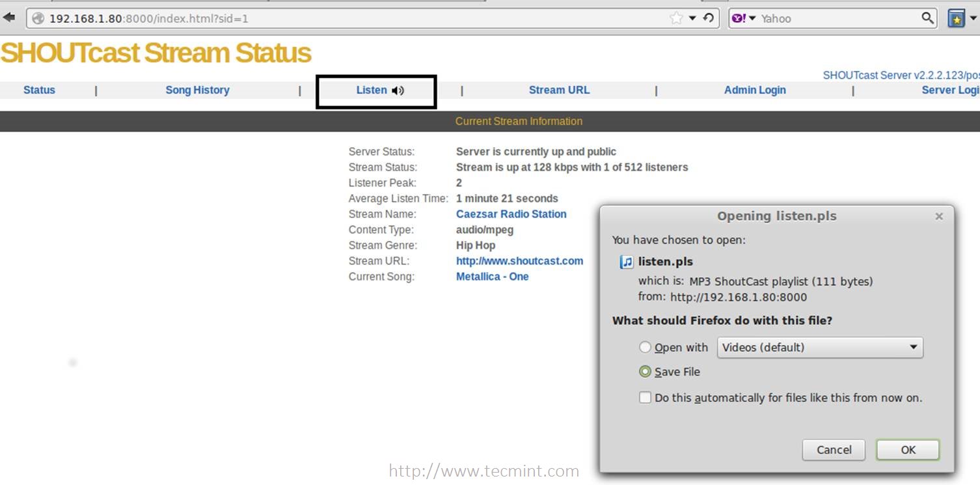Cancel the download dialog
The image size is (980, 485).
pyautogui.click(x=834, y=450)
